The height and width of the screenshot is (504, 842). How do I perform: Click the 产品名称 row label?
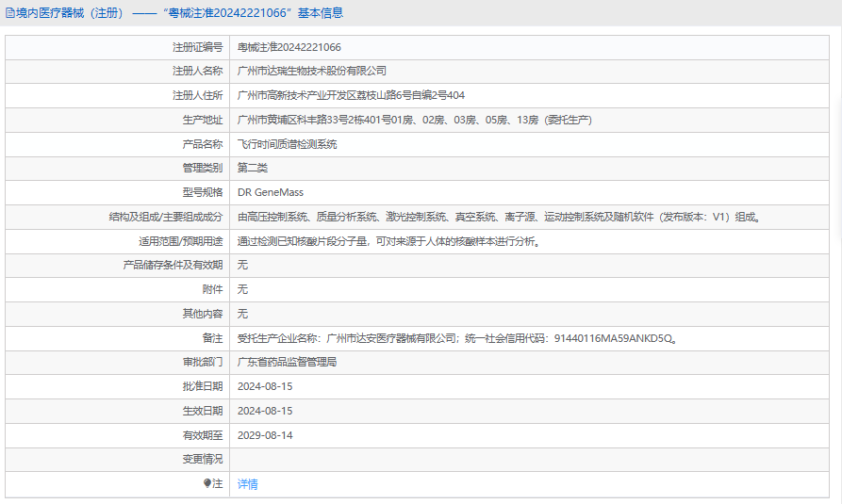pos(203,144)
